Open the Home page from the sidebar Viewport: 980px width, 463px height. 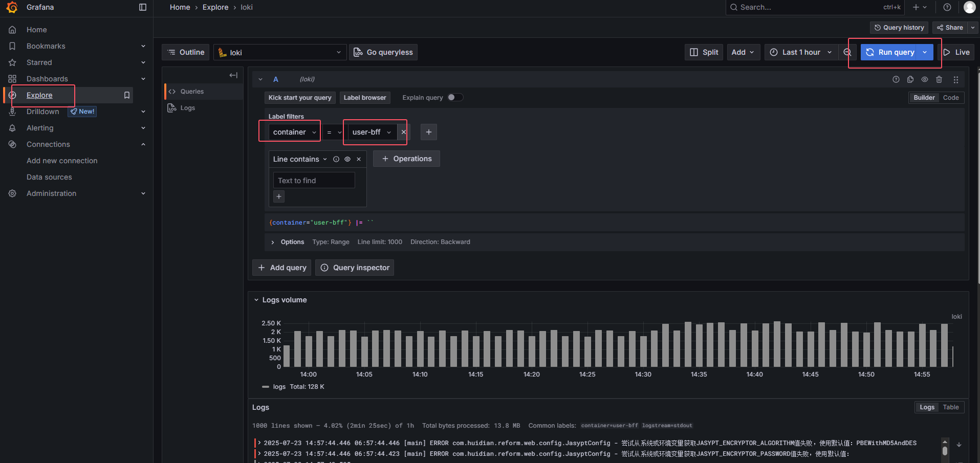(x=37, y=30)
